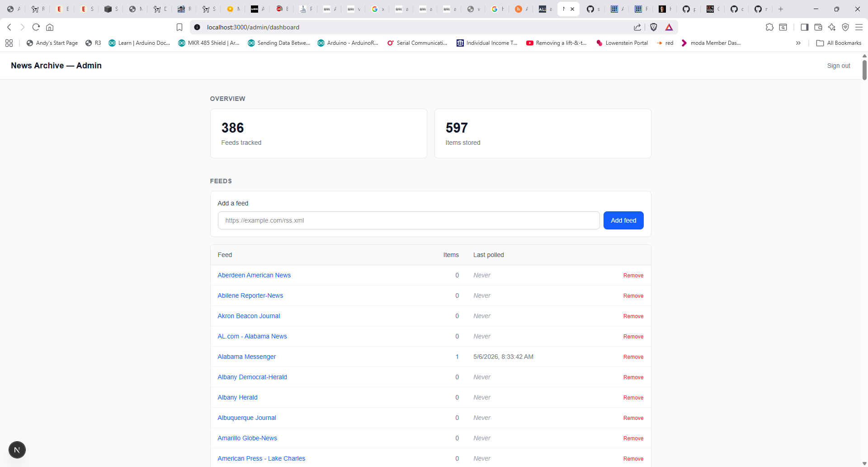
Task: Remove the Alabama Messenger feed
Action: [633, 357]
